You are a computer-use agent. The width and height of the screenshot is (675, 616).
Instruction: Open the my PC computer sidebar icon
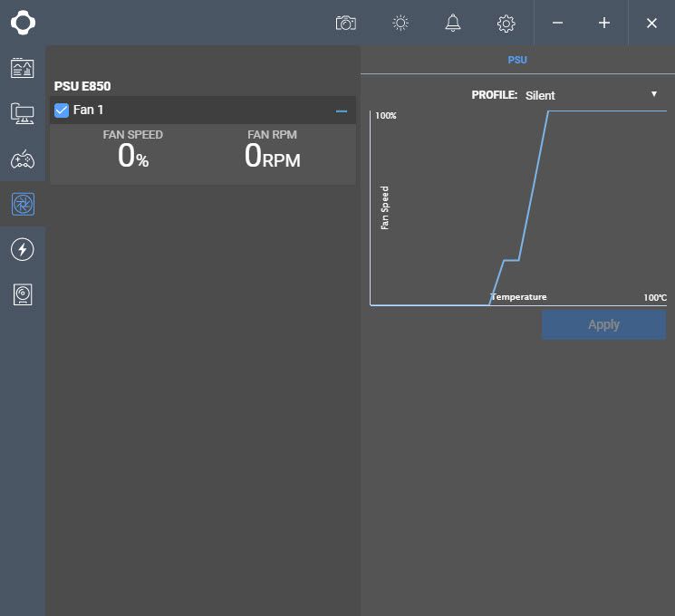pos(23,113)
